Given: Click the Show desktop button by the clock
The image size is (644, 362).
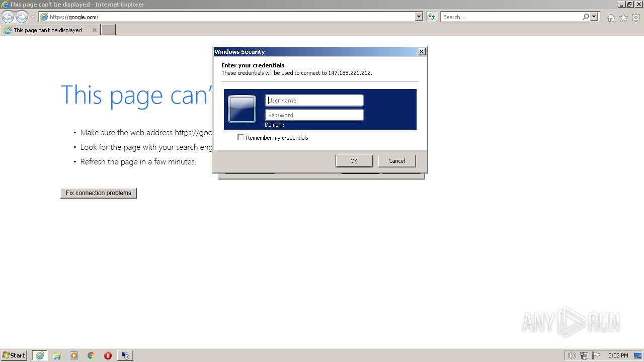Looking at the screenshot, I should [638, 355].
